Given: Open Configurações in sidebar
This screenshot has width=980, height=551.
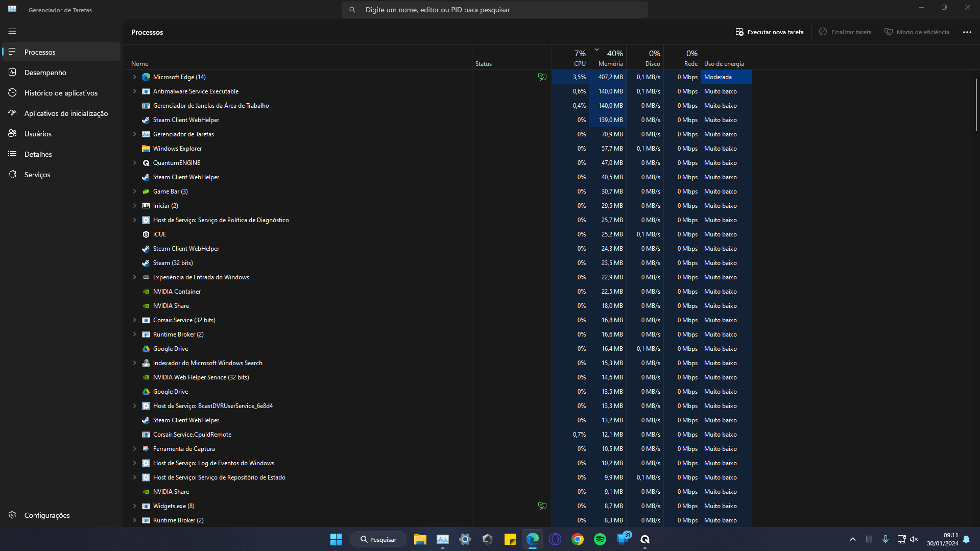Looking at the screenshot, I should pyautogui.click(x=61, y=515).
